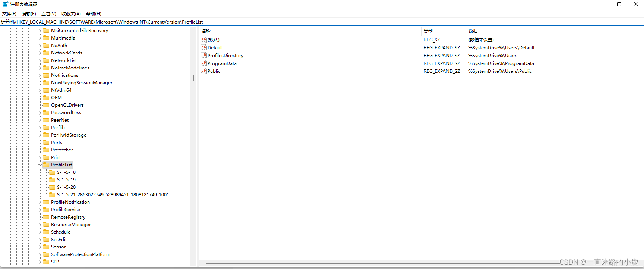Click the RemoteRegistry folder icon
Viewport: 644px width, 269px height.
pyautogui.click(x=46, y=217)
